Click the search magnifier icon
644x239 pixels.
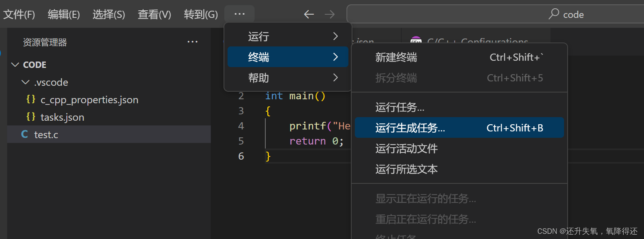click(x=554, y=14)
